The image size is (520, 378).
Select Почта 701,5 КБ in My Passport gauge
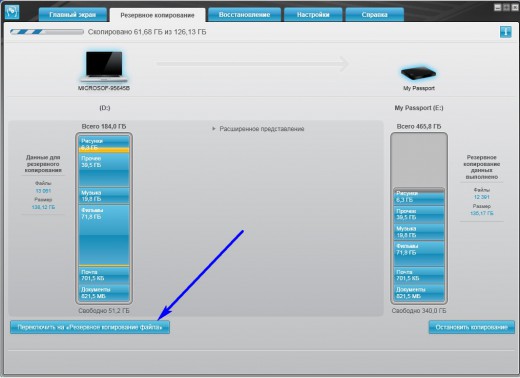(419, 275)
